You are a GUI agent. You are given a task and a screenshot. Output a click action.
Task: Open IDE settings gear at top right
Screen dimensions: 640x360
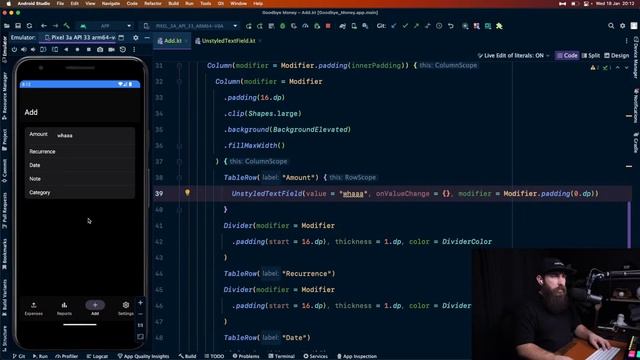(622, 26)
